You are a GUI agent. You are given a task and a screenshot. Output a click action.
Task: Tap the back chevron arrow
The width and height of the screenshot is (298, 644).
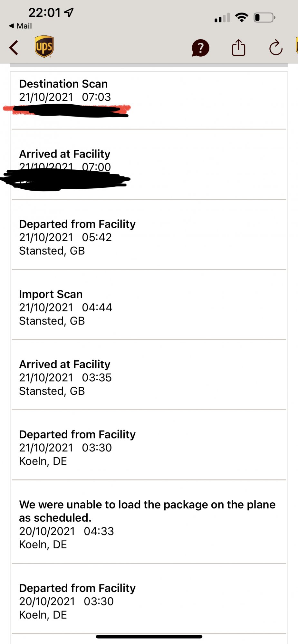click(14, 48)
